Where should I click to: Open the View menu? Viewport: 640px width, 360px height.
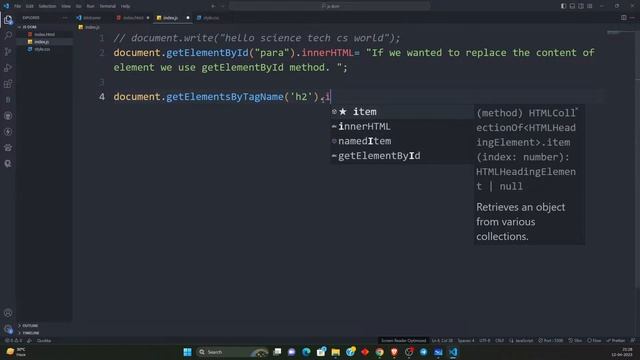tap(66, 6)
